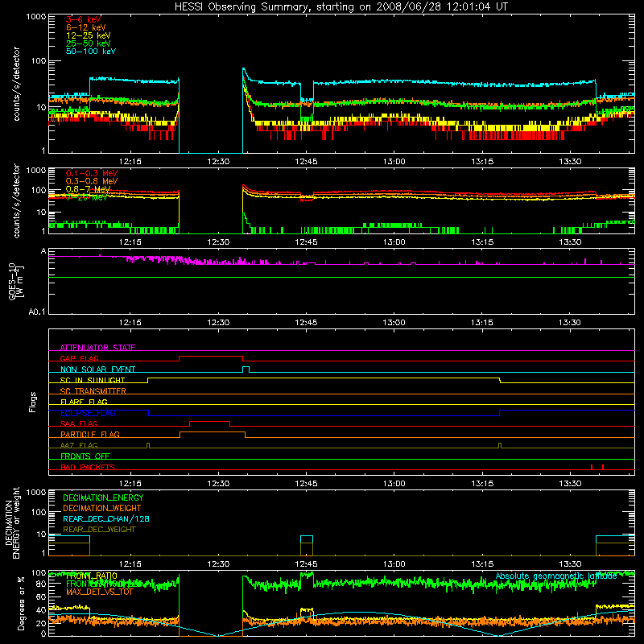This screenshot has height=644, width=644.
Task: Select the DECIMATION ENERGY or weight axis title
Action: pyautogui.click(x=12, y=522)
